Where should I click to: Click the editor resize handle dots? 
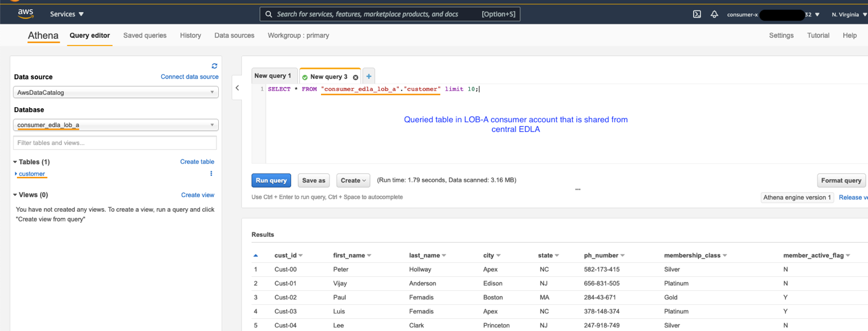(x=577, y=189)
